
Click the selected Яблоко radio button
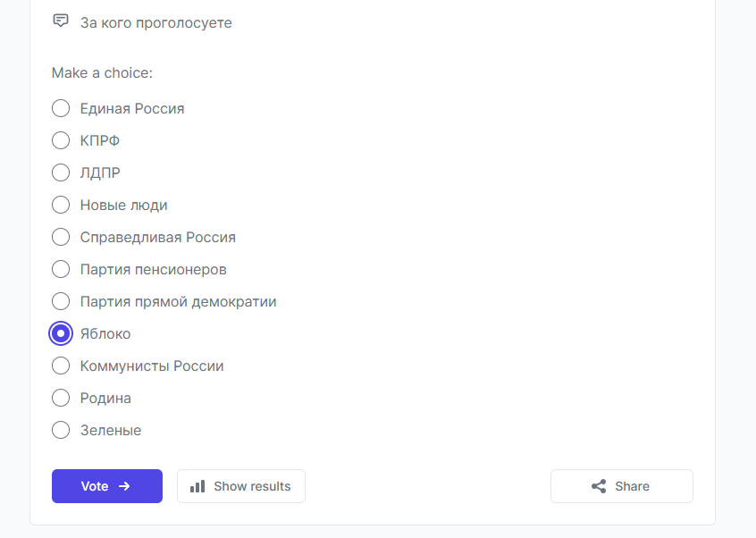[61, 333]
